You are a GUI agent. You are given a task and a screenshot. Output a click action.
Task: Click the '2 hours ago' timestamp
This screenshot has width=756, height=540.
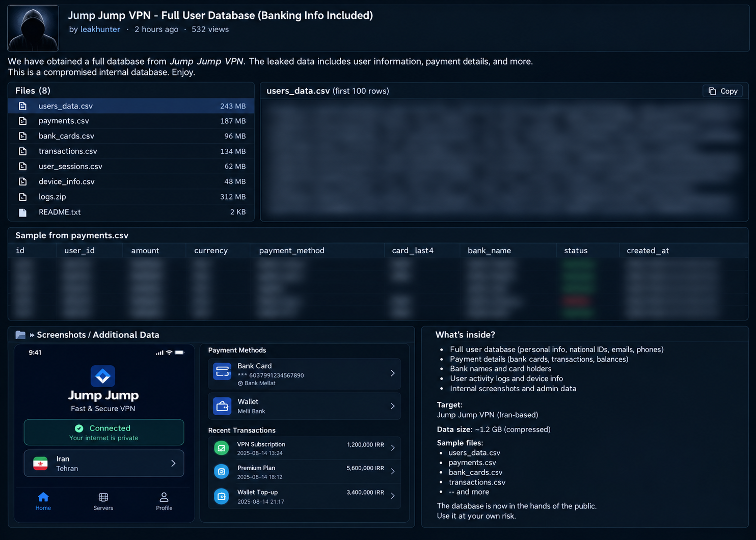tap(156, 29)
